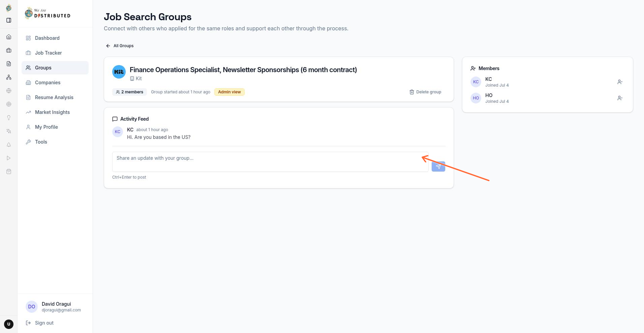Click the black U avatar circle

(x=9, y=324)
